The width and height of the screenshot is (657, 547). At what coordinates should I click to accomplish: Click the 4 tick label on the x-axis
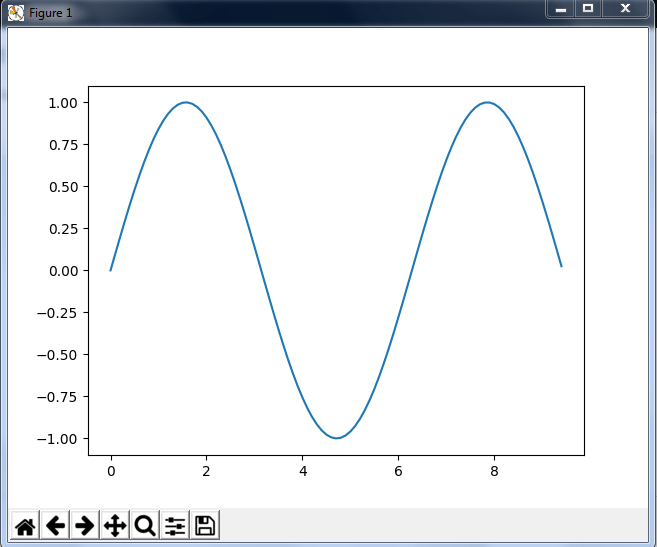point(302,471)
